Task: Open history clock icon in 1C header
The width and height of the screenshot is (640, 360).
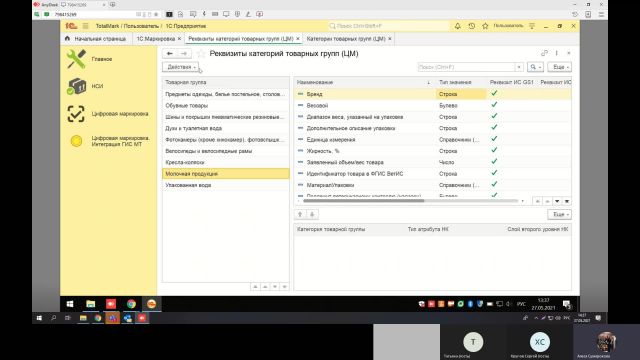Action: [471, 26]
